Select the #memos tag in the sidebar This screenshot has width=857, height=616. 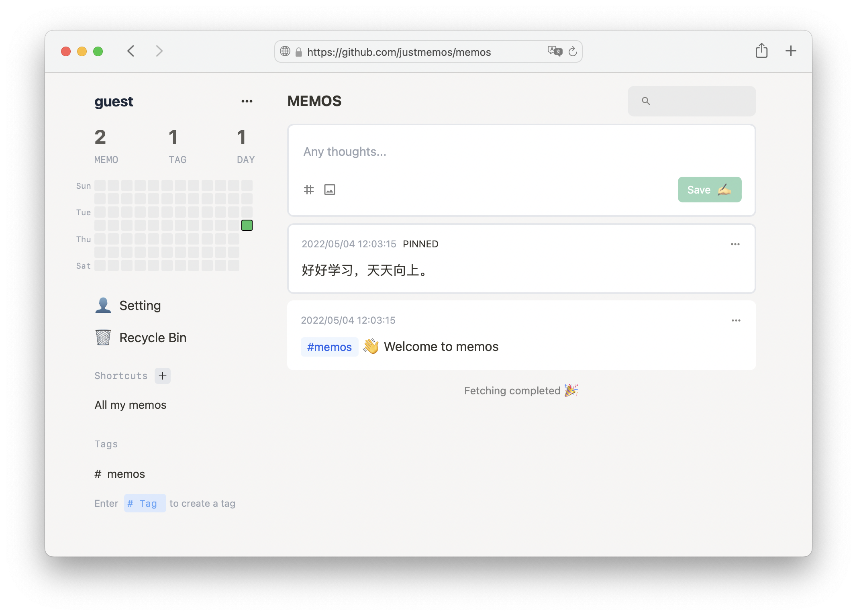[x=120, y=474]
